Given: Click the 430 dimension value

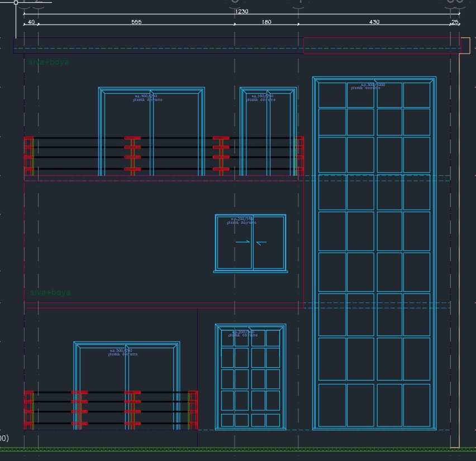Looking at the screenshot, I should (x=373, y=22).
